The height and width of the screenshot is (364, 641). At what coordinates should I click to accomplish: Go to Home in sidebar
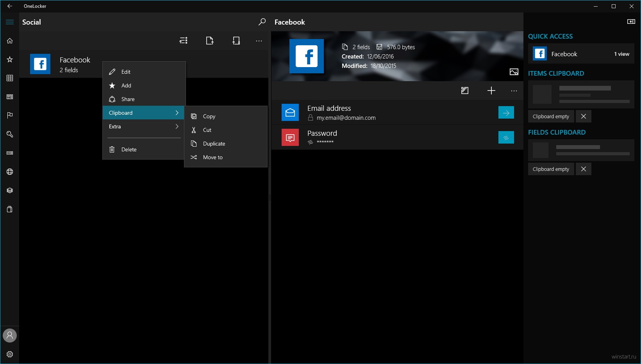(x=10, y=41)
